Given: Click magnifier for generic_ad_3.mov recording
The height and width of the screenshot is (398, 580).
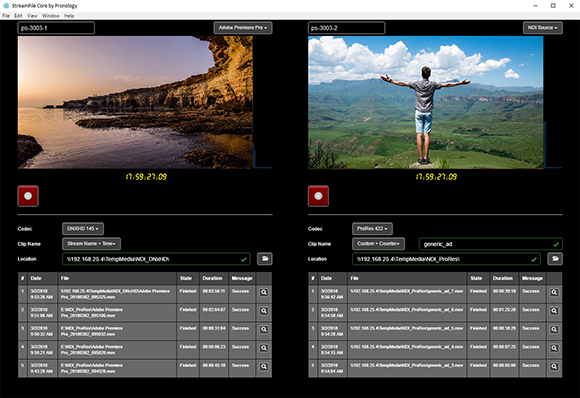Looking at the screenshot, I should (x=554, y=367).
